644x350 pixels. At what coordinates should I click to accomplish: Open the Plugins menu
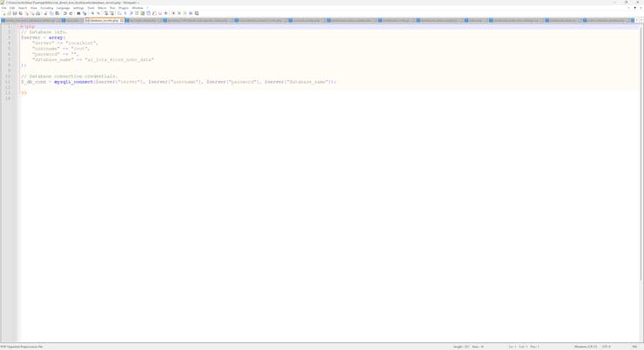click(124, 8)
